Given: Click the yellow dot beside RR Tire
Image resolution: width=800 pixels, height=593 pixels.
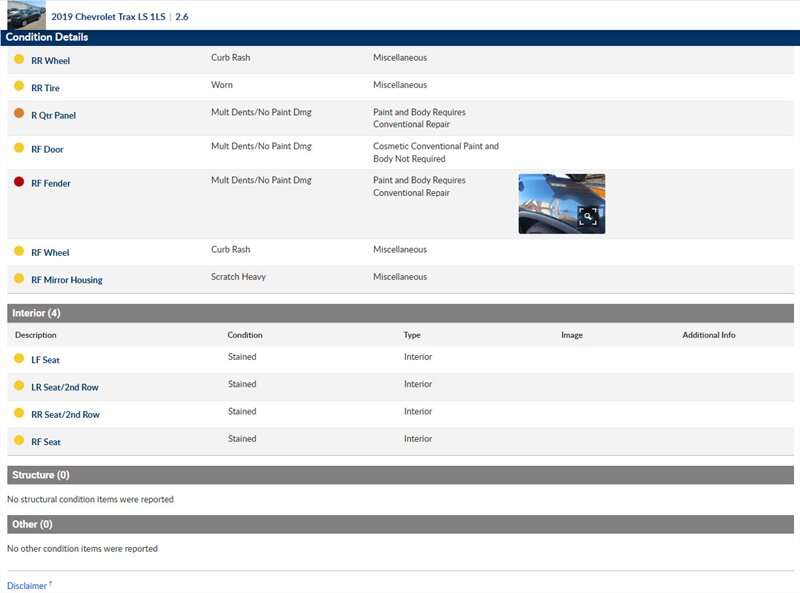Looking at the screenshot, I should pyautogui.click(x=19, y=87).
